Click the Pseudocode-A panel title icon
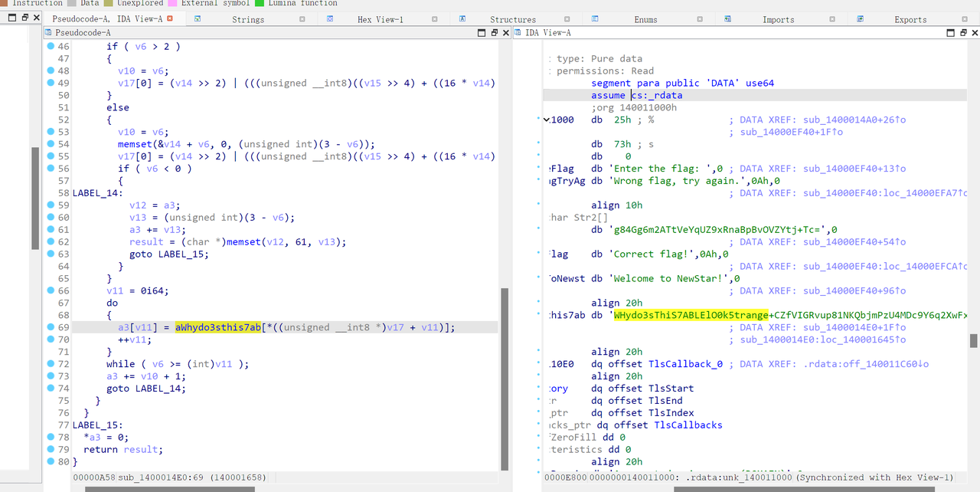 coord(49,33)
